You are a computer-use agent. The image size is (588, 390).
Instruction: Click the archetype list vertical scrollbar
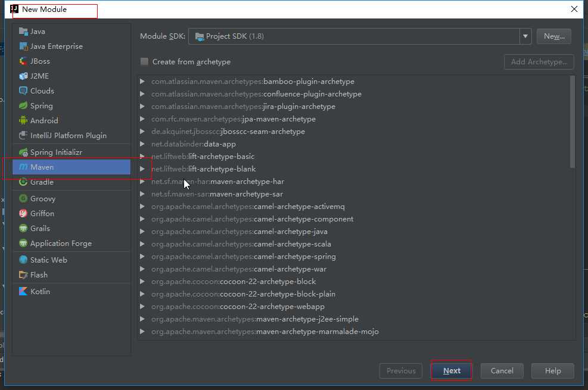coord(573,121)
